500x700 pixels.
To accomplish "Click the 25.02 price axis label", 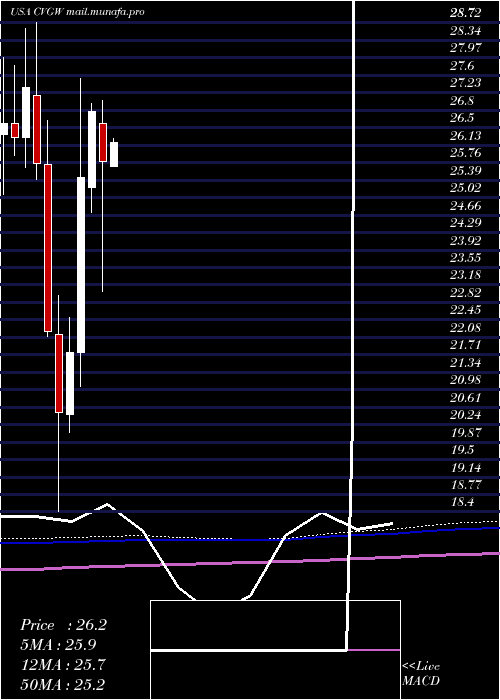I will 466,188.
